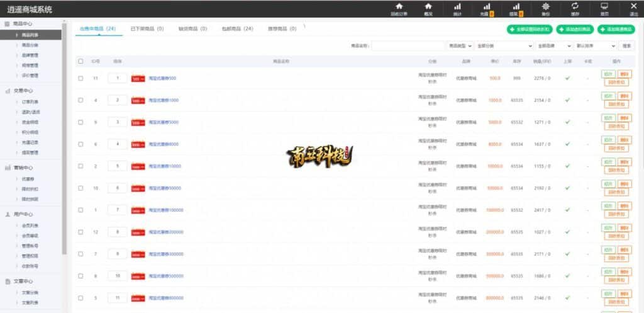Click the 搜索 search button
The width and height of the screenshot is (644, 313).
[x=627, y=46]
